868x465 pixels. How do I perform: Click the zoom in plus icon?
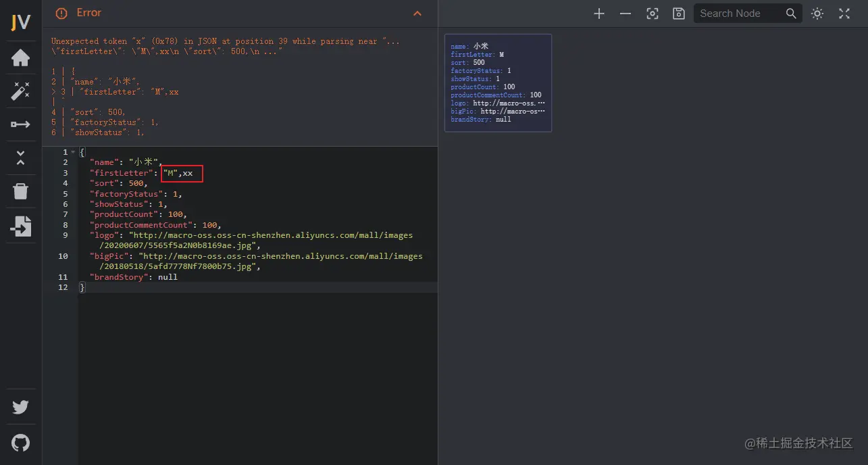(x=598, y=14)
